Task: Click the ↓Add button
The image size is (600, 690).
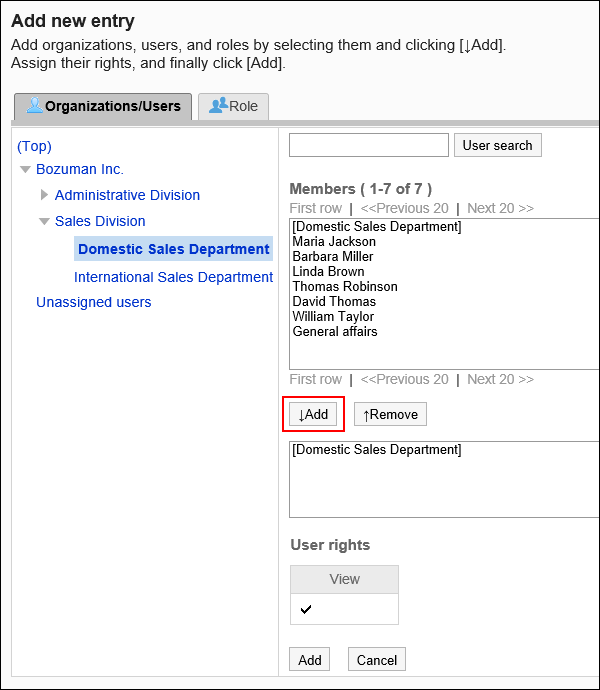Action: pos(313,414)
